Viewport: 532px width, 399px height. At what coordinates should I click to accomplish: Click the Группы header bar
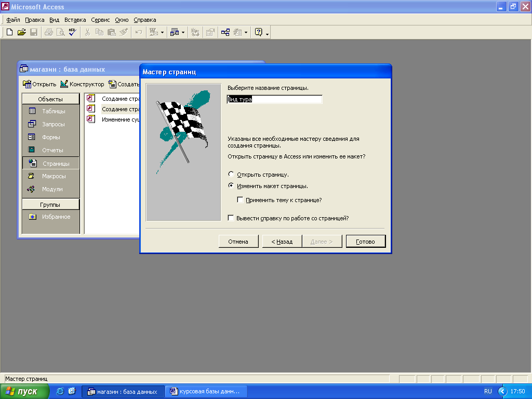[50, 205]
